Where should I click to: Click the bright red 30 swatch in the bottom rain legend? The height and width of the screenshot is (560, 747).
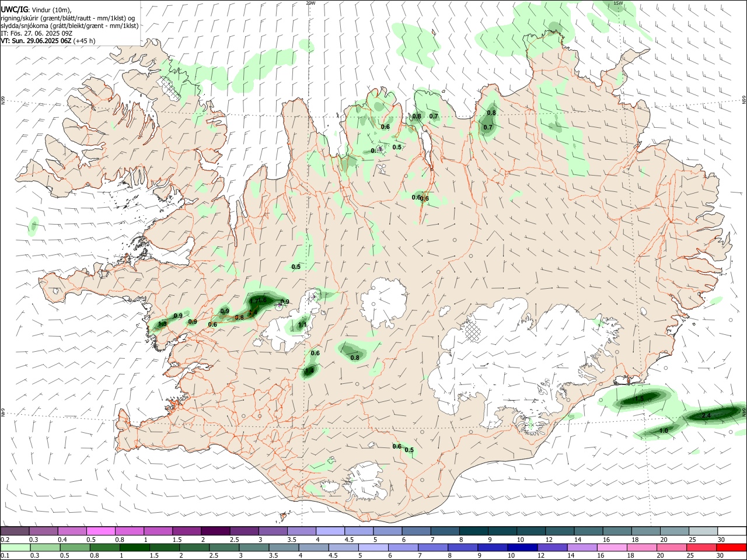[x=732, y=548]
